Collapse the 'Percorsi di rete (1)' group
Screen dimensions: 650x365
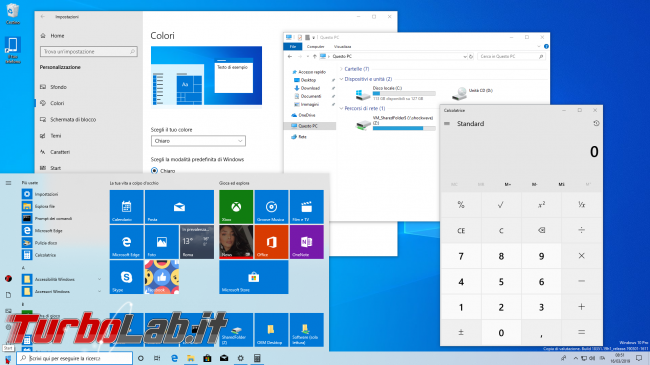[x=342, y=108]
